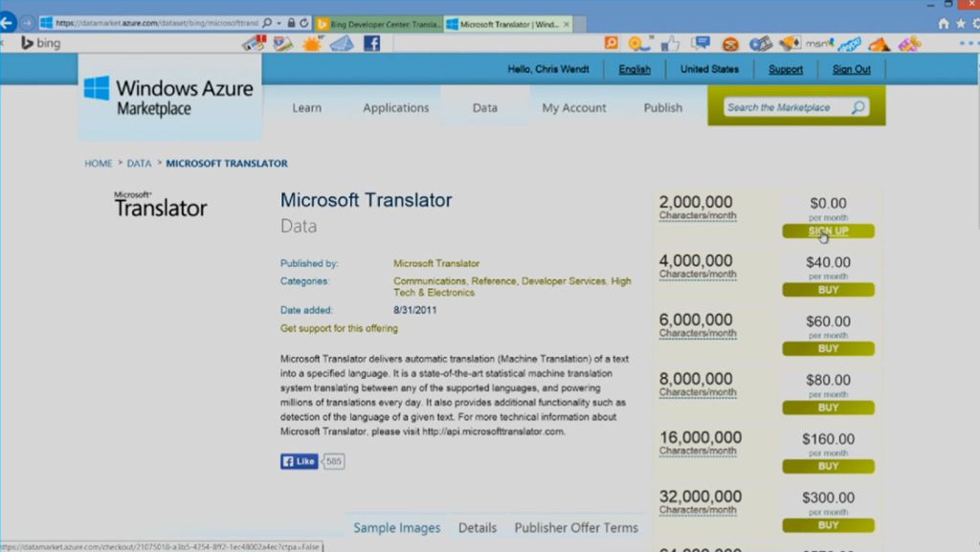Open browser Favorites star icon
The height and width of the screenshot is (552, 980).
(x=961, y=24)
